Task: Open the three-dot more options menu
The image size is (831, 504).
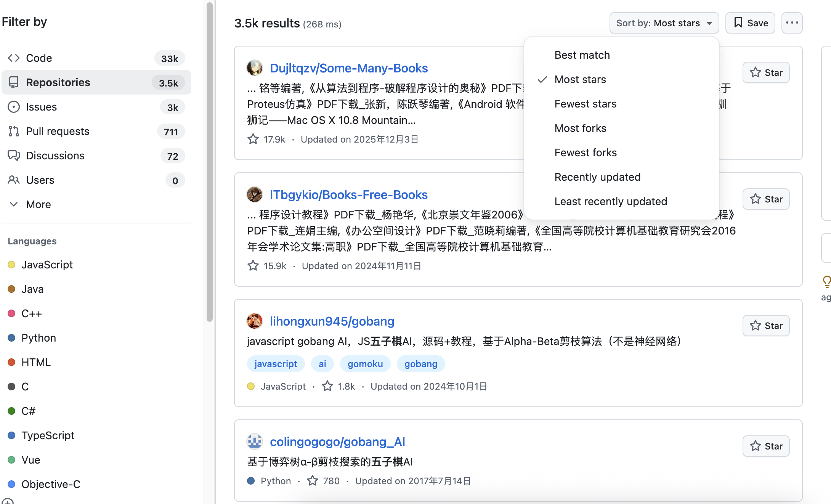Action: coord(792,23)
